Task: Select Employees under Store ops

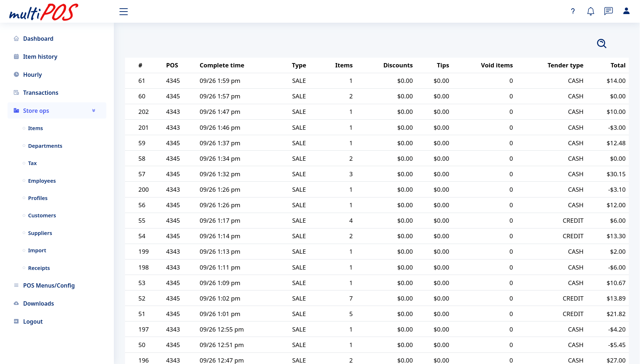Action: click(42, 181)
